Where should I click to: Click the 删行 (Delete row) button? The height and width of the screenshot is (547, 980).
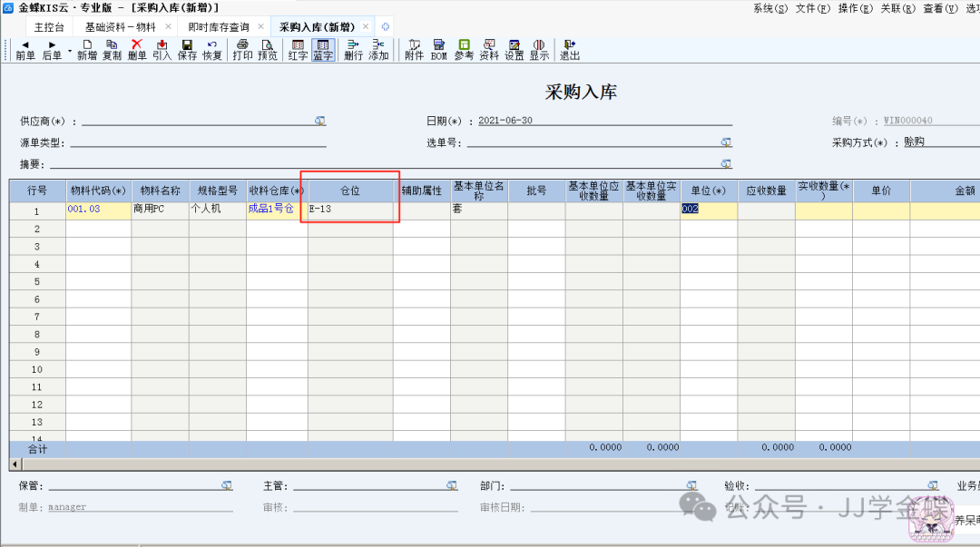(353, 49)
